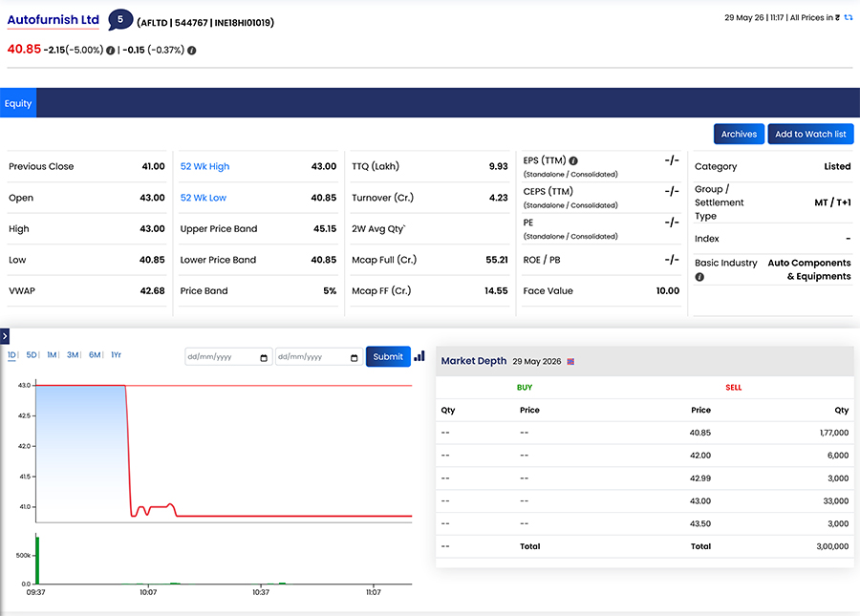The height and width of the screenshot is (616, 860).
Task: Click the refresh prices icon
Action: [849, 17]
